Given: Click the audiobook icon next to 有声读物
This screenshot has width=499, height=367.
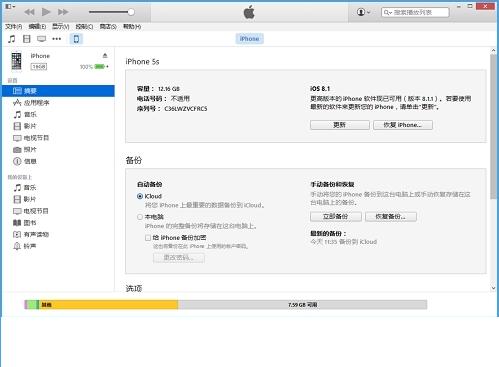Looking at the screenshot, I should pyautogui.click(x=17, y=234).
